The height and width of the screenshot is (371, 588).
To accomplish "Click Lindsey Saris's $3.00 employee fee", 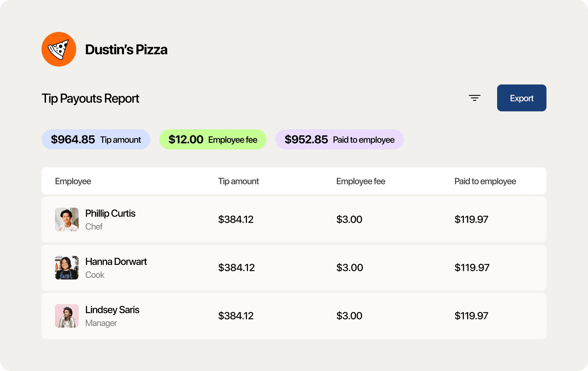I will [x=349, y=316].
